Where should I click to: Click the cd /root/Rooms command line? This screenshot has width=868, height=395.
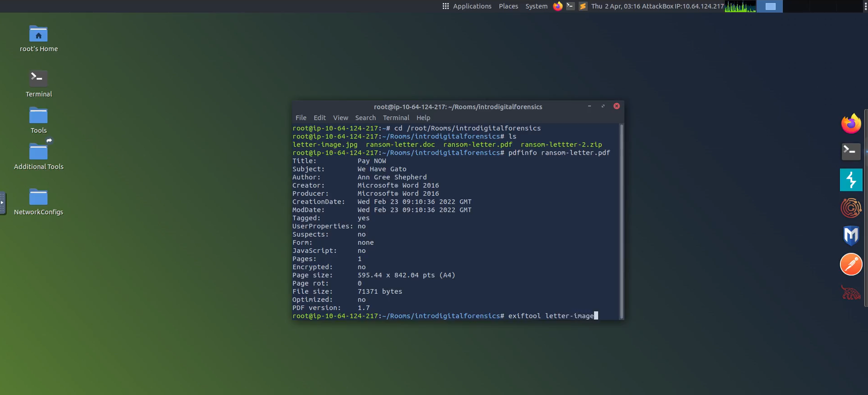(417, 128)
